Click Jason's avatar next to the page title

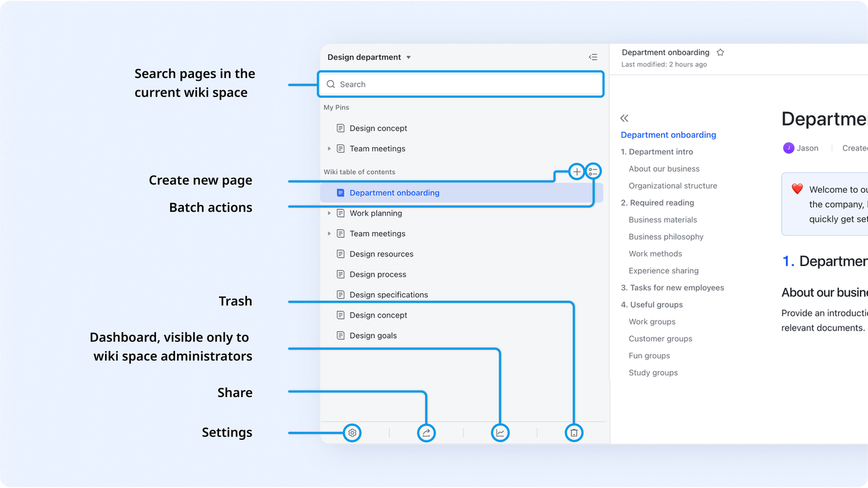tap(789, 147)
